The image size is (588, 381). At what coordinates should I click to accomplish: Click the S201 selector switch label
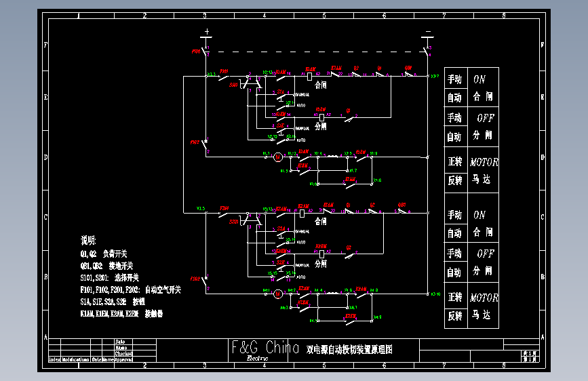[233, 222]
